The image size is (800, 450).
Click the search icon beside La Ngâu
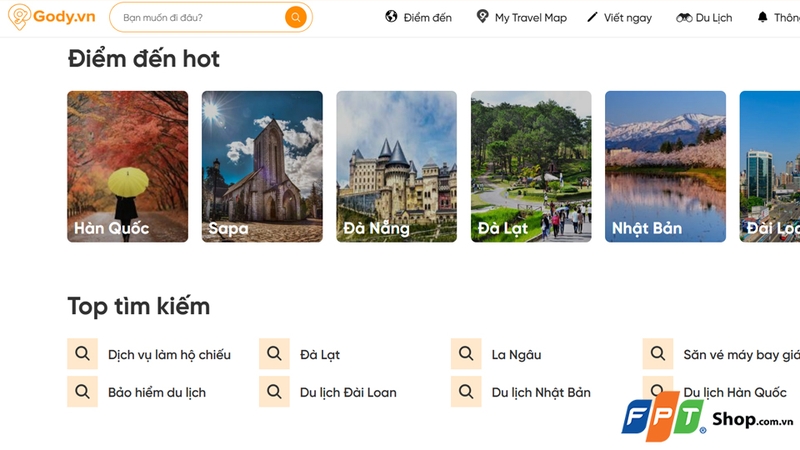(x=466, y=354)
